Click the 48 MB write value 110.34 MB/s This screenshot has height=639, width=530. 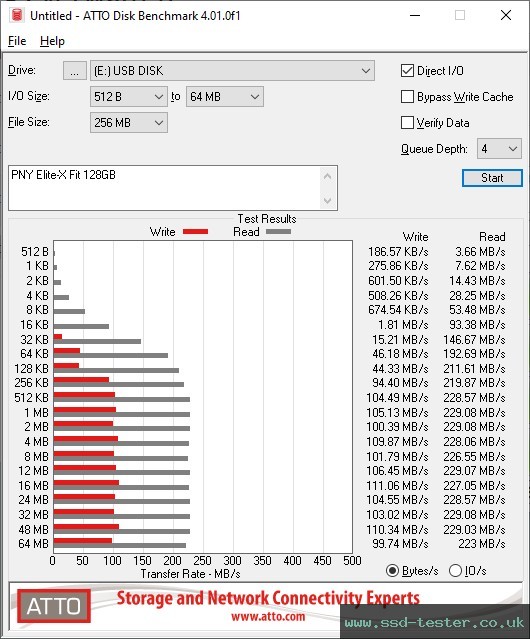coord(397,530)
